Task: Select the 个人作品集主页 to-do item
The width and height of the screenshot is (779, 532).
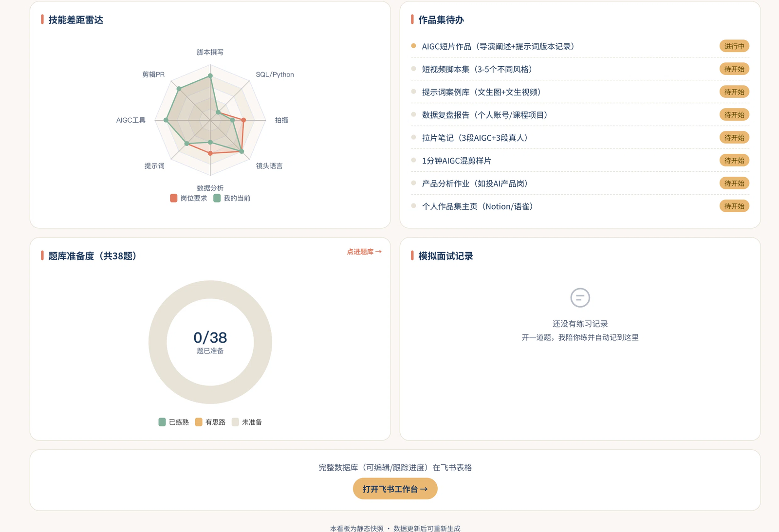Action: pos(580,206)
